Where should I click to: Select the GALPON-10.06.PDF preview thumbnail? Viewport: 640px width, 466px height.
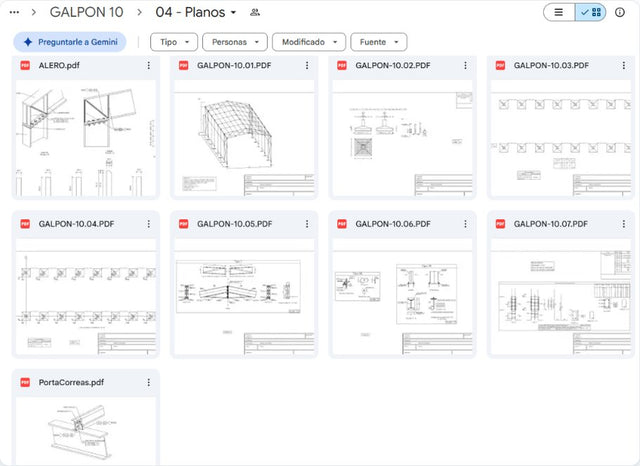402,297
